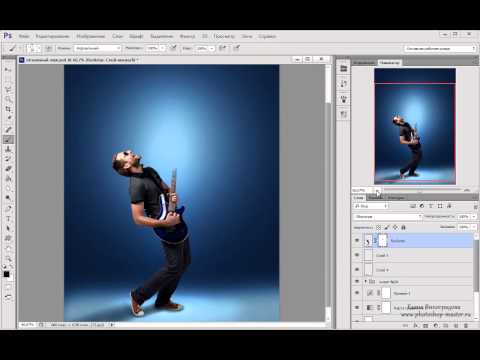Select the Quick Selection tool

pos(8,99)
